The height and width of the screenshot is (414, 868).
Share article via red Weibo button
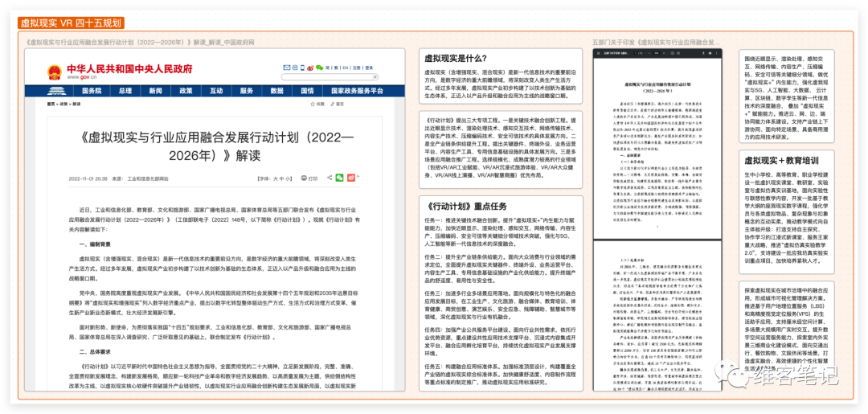(x=351, y=178)
